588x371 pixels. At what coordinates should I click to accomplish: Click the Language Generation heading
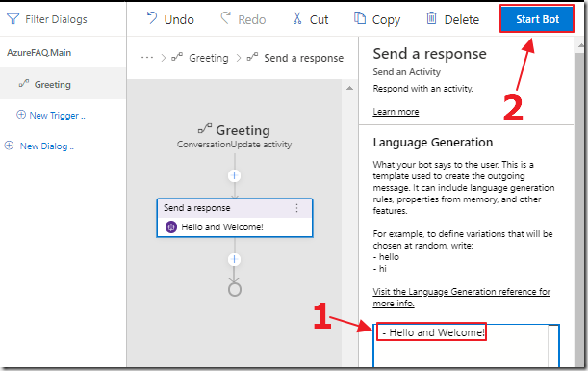click(x=433, y=143)
